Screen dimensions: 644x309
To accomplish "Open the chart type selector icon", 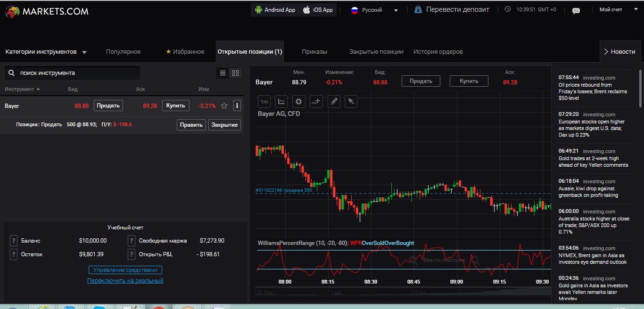I will tap(281, 101).
